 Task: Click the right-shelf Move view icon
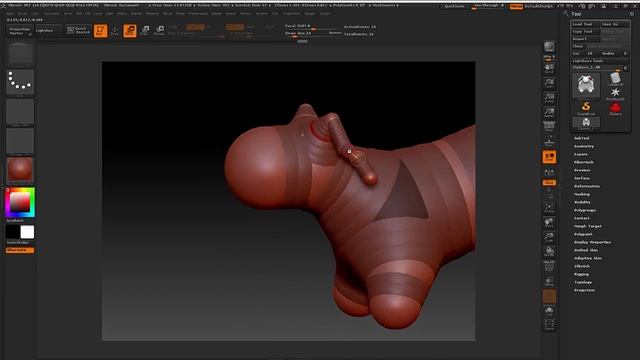coord(549,223)
